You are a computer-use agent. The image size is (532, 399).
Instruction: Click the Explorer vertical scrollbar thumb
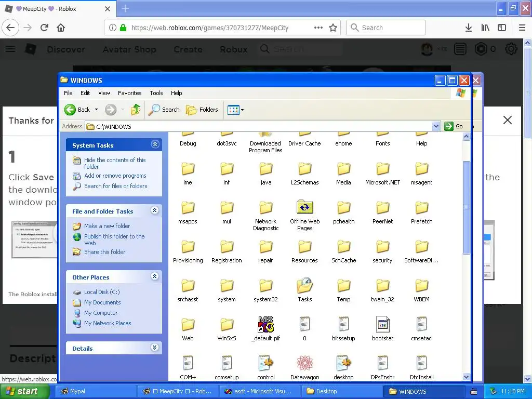tap(466, 207)
